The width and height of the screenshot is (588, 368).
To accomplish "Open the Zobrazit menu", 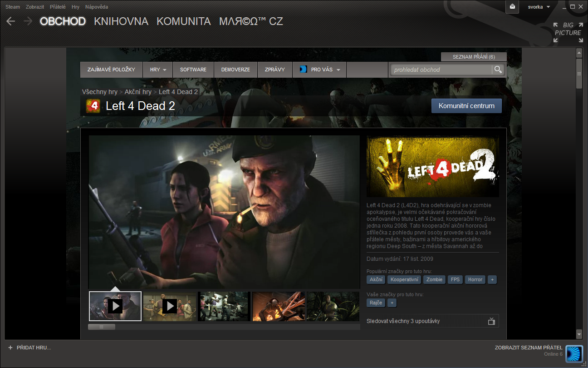I will tap(35, 7).
